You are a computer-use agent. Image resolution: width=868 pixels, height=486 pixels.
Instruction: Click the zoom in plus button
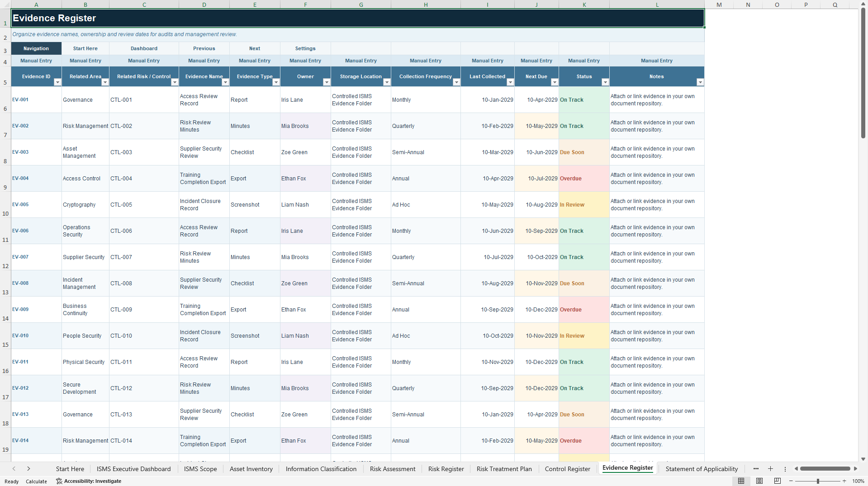(844, 481)
